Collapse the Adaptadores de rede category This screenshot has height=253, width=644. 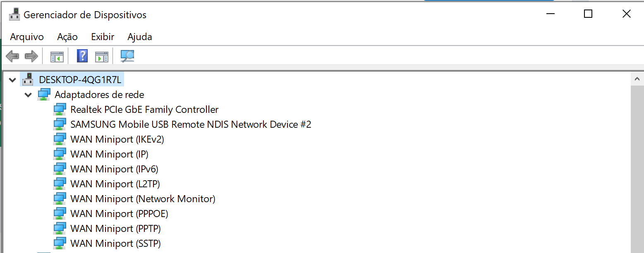coord(29,95)
